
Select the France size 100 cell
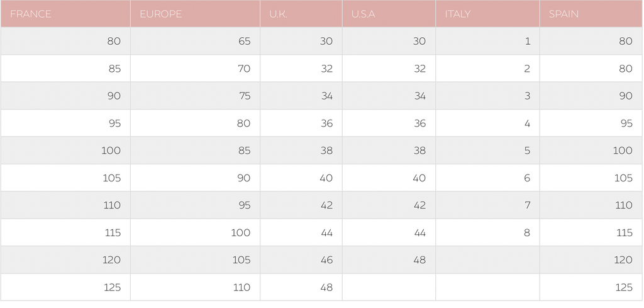[111, 151]
